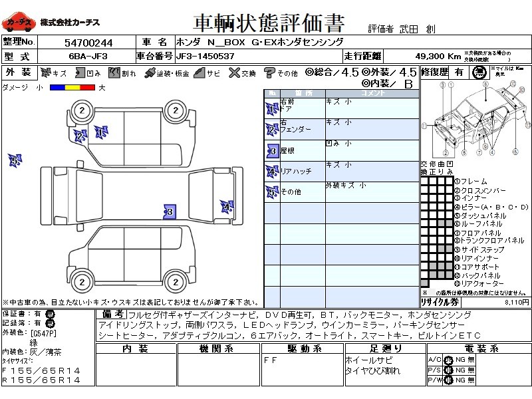The height and width of the screenshot is (399, 532).
Task: Click the タイヤひび割れ note under 足廻り
Action: pos(372,371)
